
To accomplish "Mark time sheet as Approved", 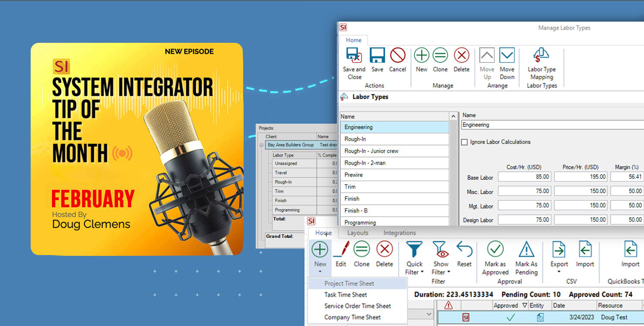I will 495,258.
